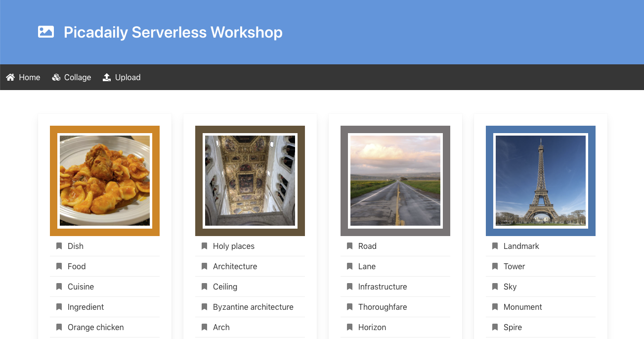The width and height of the screenshot is (644, 339).
Task: Click the Monument label
Action: (x=522, y=307)
